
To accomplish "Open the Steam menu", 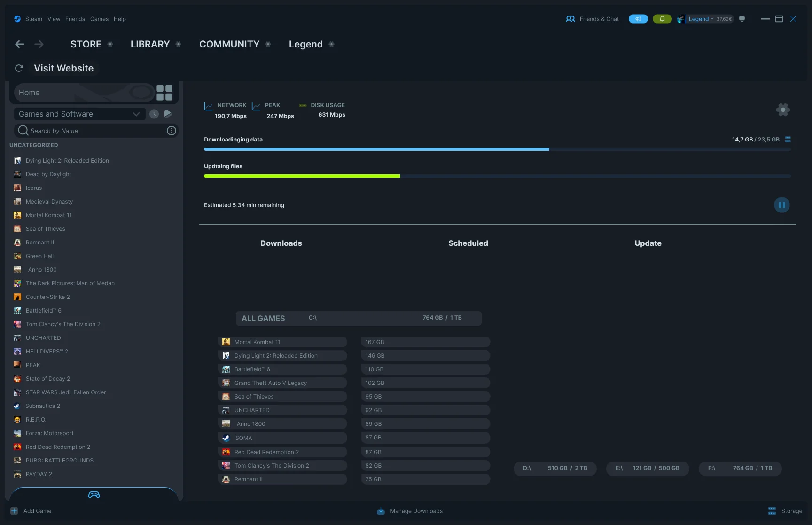I will 34,19.
